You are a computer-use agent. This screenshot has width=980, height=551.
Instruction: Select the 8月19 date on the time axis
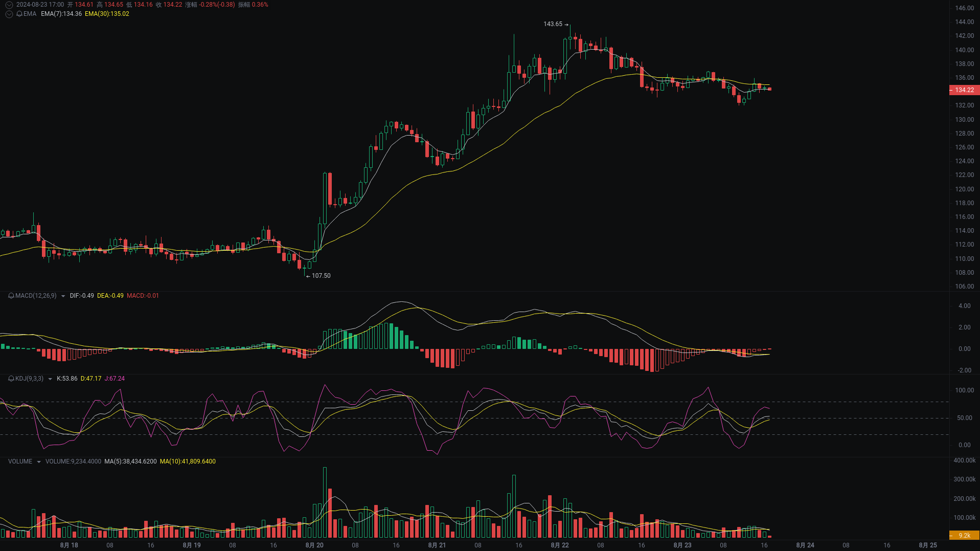coord(191,545)
